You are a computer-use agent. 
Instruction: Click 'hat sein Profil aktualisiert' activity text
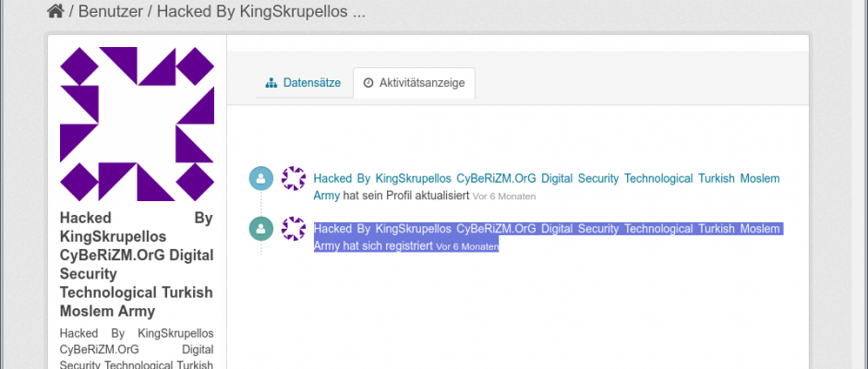(406, 196)
